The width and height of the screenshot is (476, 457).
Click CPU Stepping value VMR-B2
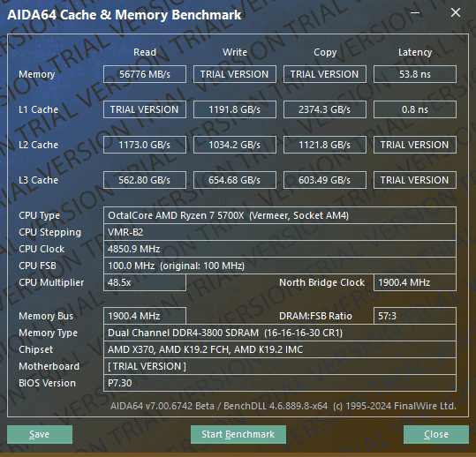coord(280,232)
